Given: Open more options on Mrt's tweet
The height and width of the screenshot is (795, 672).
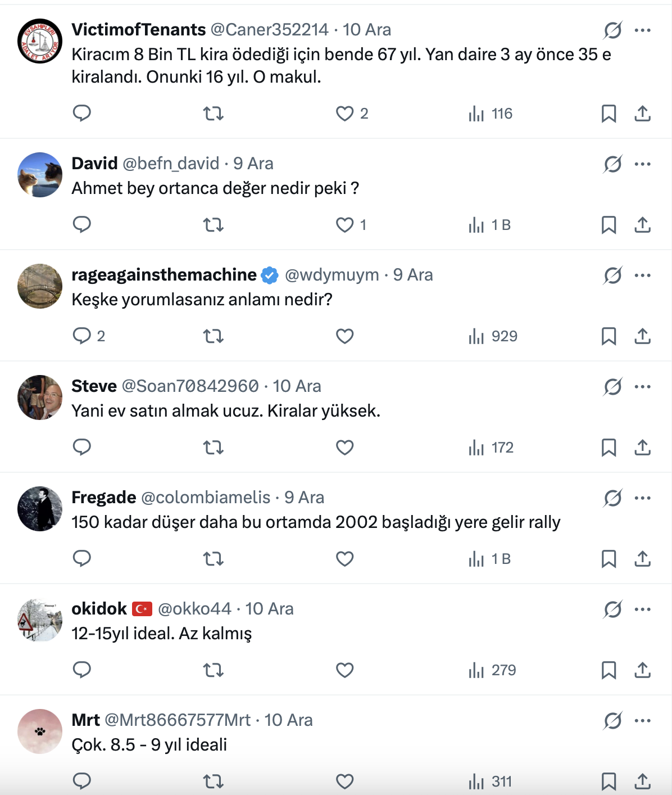Looking at the screenshot, I should coord(642,721).
